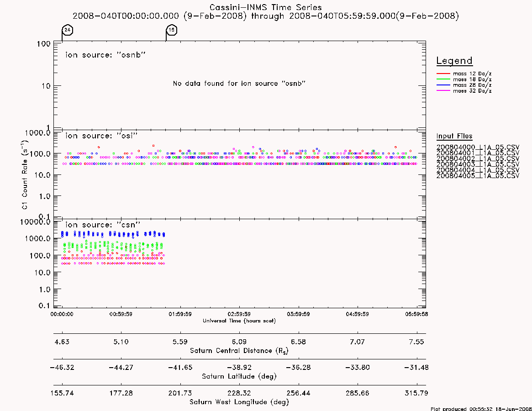Click the 02:59:59 time axis label

point(239,314)
